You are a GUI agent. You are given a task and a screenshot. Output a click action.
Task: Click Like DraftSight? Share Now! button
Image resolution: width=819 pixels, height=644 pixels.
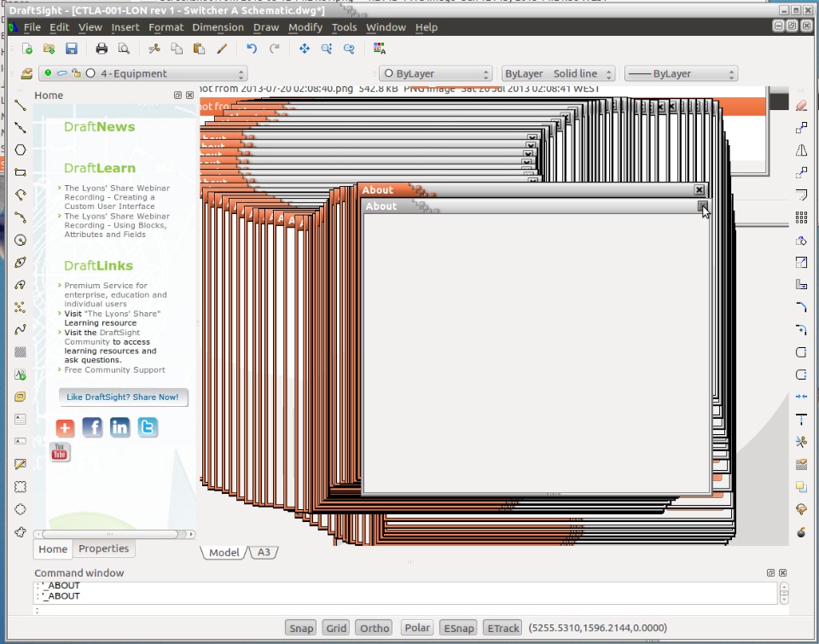click(x=123, y=397)
